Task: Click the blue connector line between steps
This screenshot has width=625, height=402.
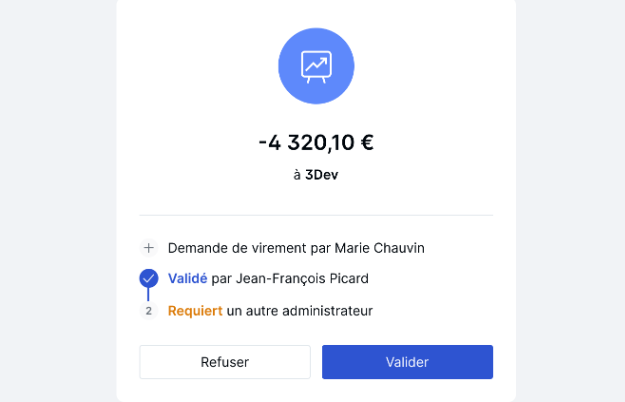Action: (x=148, y=294)
